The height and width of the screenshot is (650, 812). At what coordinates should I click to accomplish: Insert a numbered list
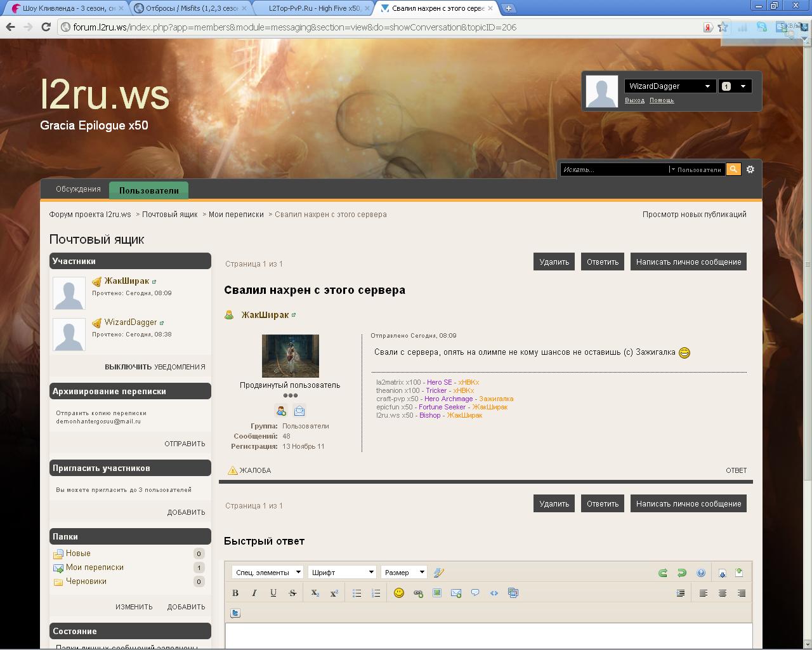click(376, 593)
